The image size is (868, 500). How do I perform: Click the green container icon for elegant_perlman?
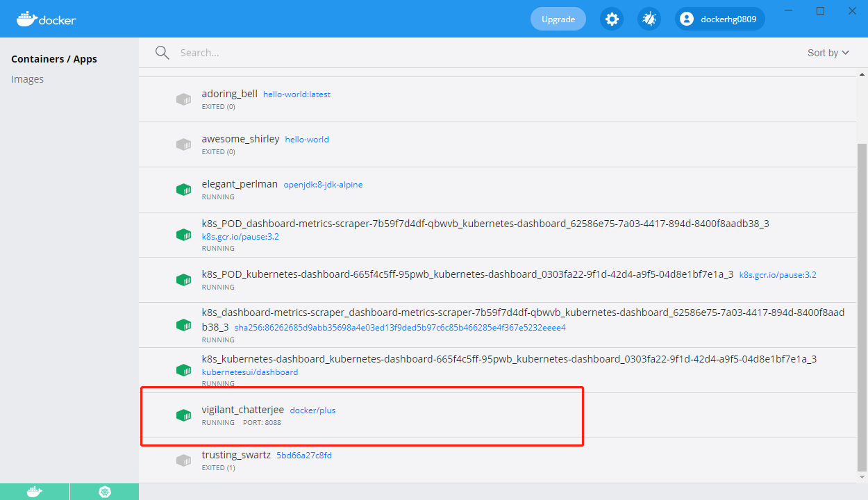184,189
